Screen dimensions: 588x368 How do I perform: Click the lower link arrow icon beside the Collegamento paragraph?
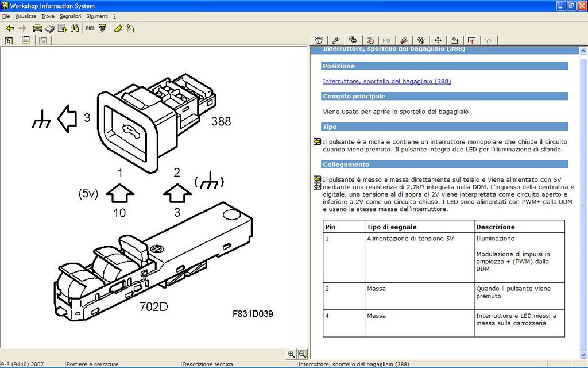coord(317,186)
